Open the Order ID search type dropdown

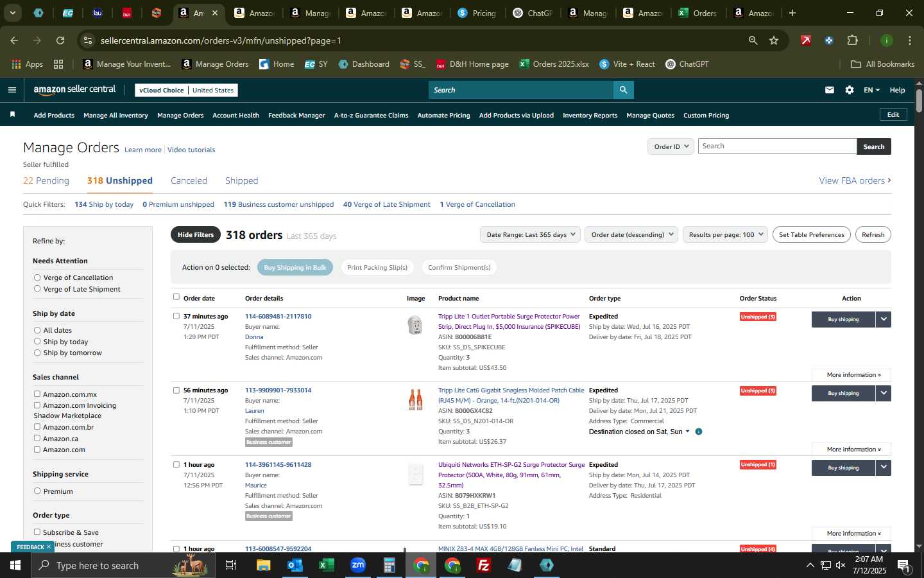click(x=671, y=146)
